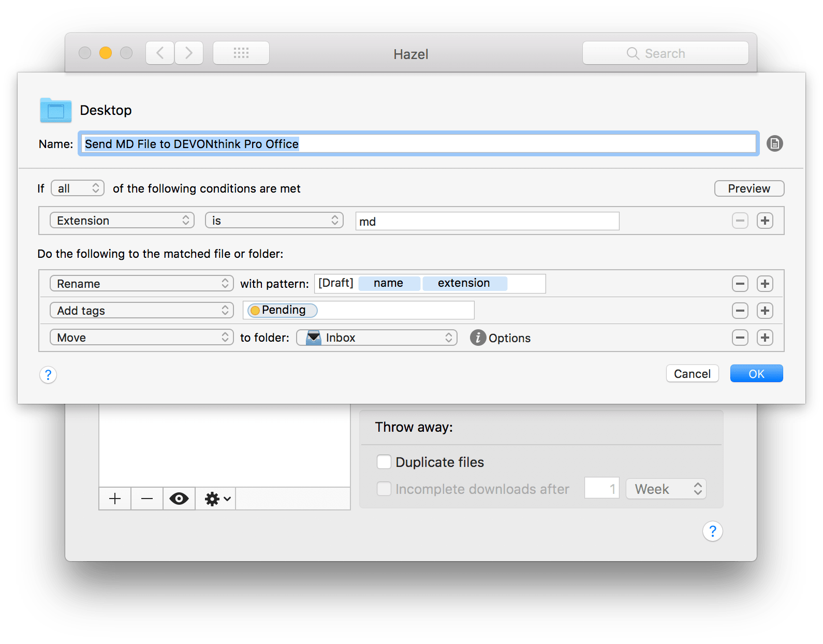Open the Rename action type dropdown
Screen dimensions: 823x644
tap(141, 284)
